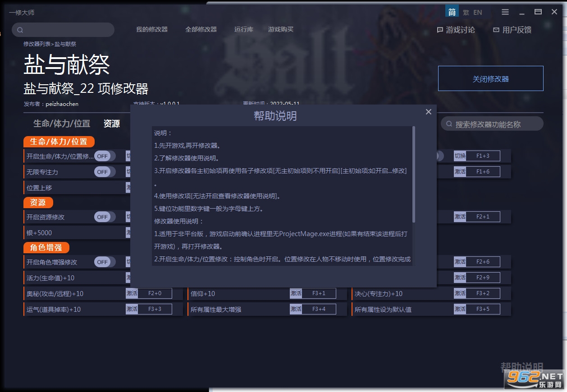Screen dimensions: 567x392
Task: Click 角色增强 orange section header
Action: pyautogui.click(x=46, y=247)
